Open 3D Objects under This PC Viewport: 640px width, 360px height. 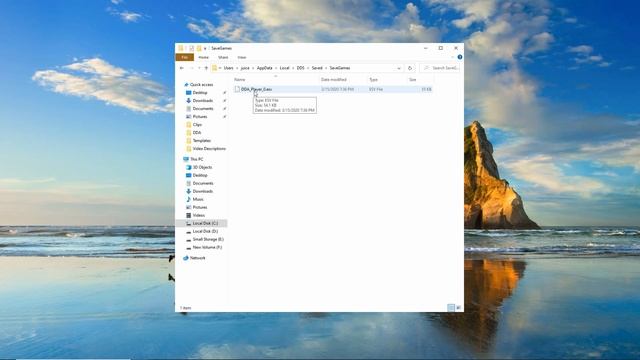(202, 167)
